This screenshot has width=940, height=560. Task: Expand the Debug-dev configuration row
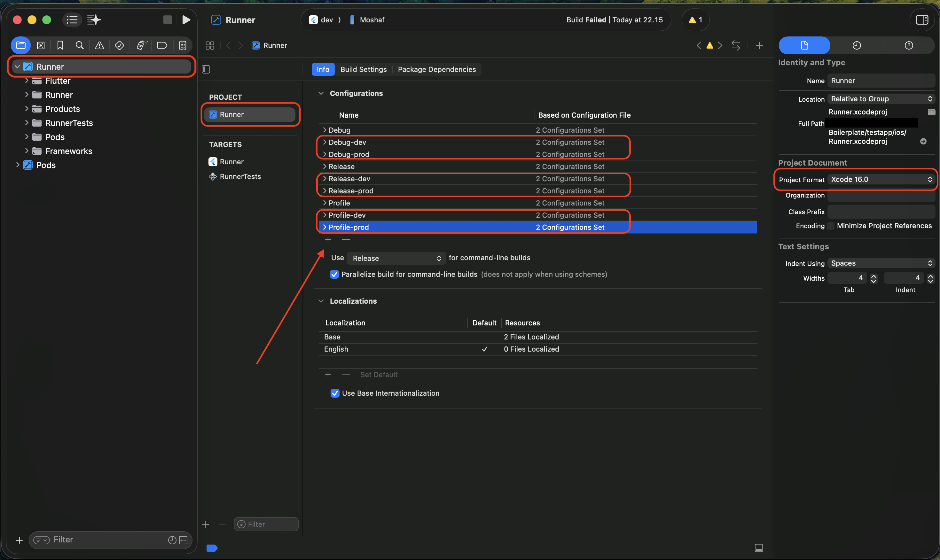325,142
